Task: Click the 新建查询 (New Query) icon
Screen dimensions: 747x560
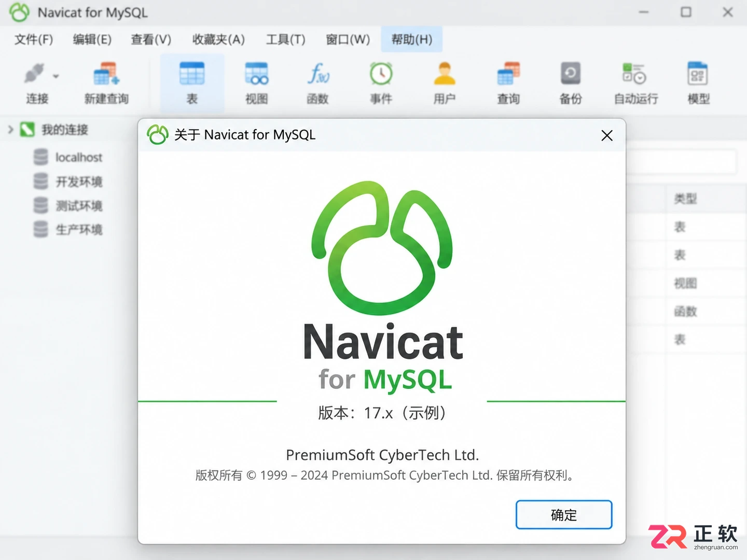Action: [x=106, y=74]
